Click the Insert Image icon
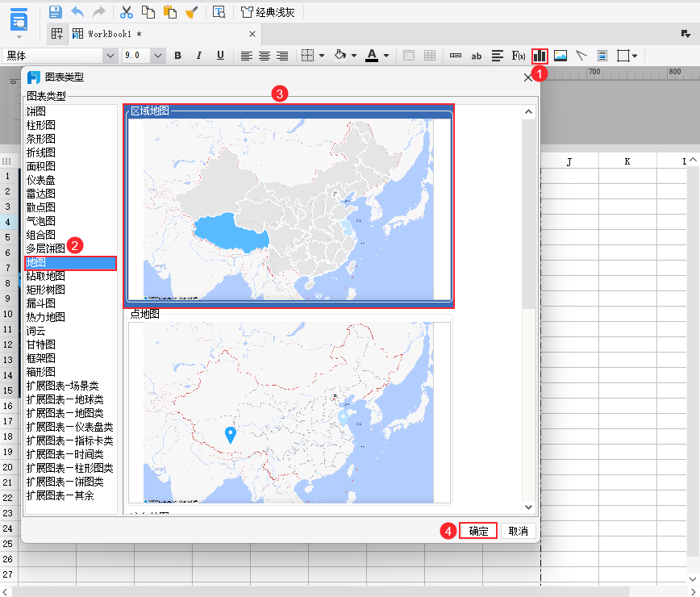The width and height of the screenshot is (700, 597). (560, 56)
